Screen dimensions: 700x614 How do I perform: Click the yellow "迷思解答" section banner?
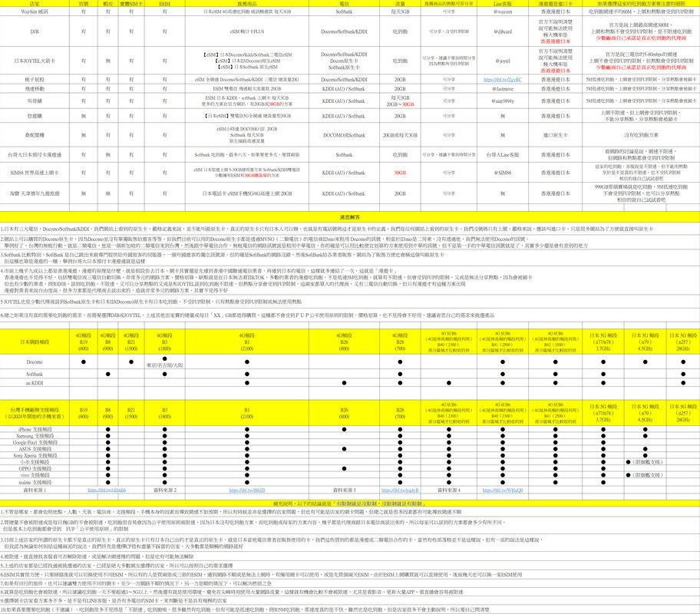pos(350,217)
